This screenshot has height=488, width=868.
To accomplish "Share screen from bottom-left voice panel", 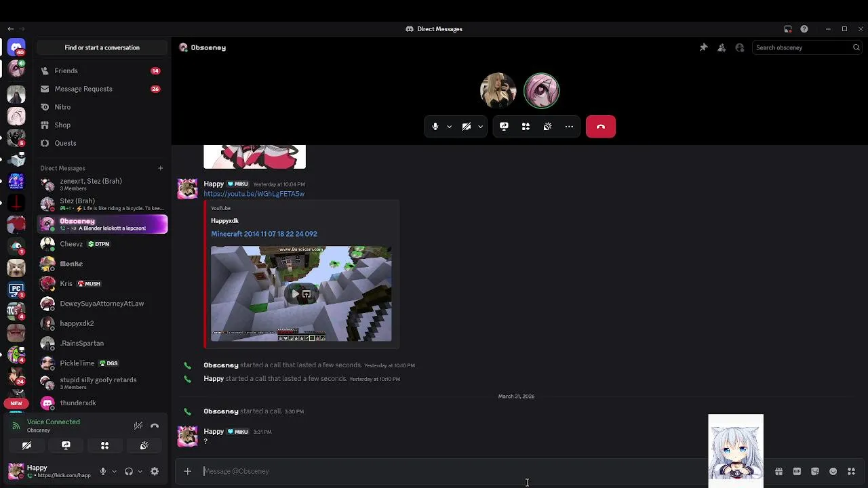I will coord(66,445).
